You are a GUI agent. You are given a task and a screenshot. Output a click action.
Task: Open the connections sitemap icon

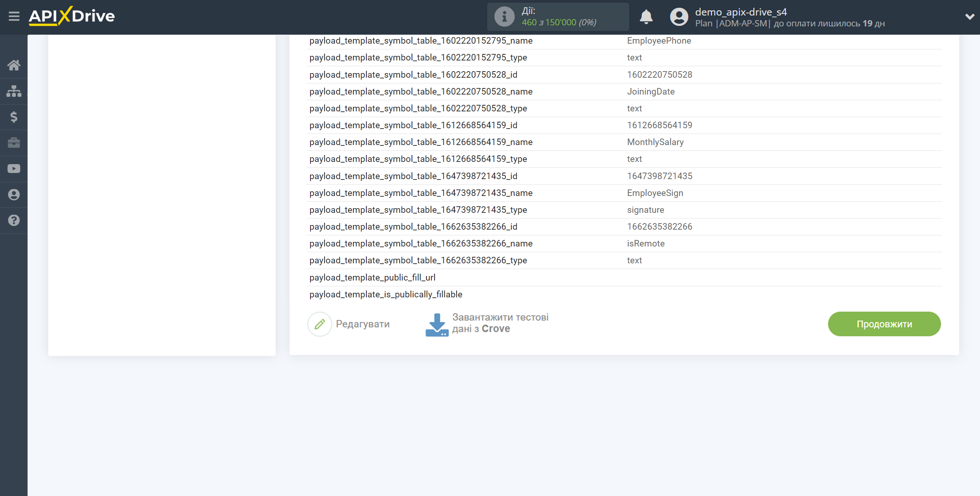click(14, 91)
